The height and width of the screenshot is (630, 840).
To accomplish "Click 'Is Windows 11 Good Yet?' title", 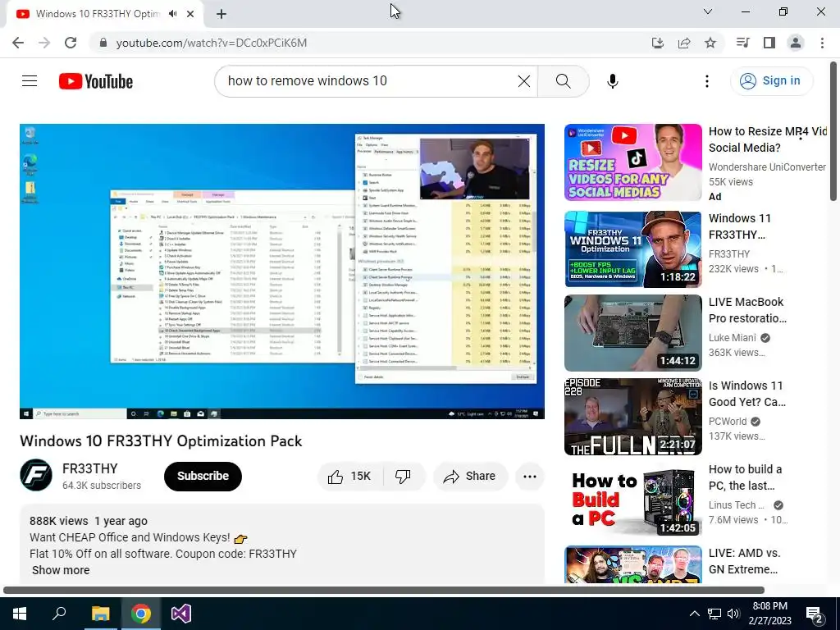I will (x=747, y=394).
